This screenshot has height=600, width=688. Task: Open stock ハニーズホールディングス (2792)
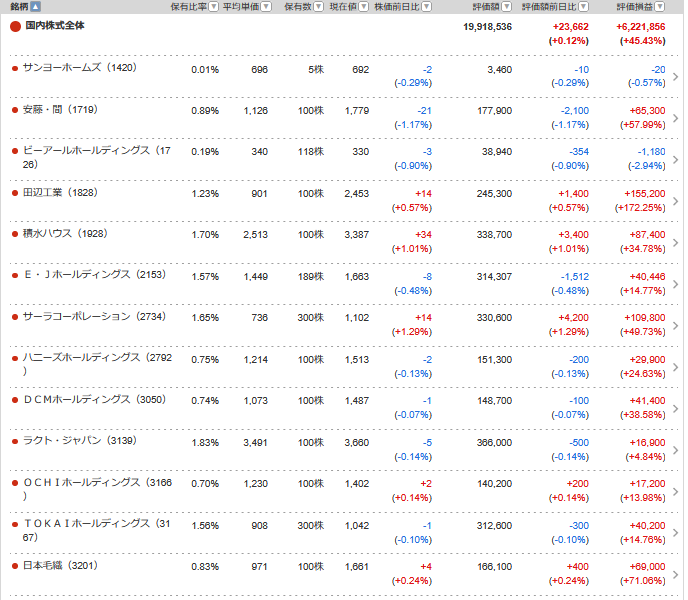pos(97,364)
